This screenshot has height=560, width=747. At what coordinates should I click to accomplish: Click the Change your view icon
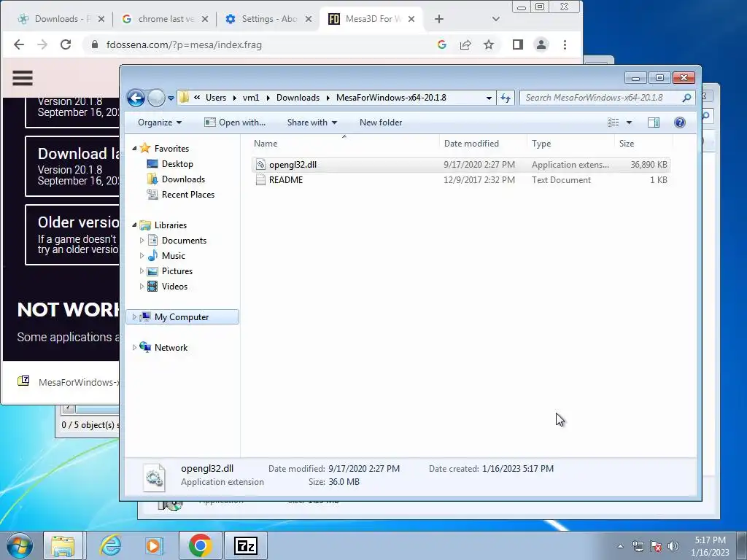point(613,122)
